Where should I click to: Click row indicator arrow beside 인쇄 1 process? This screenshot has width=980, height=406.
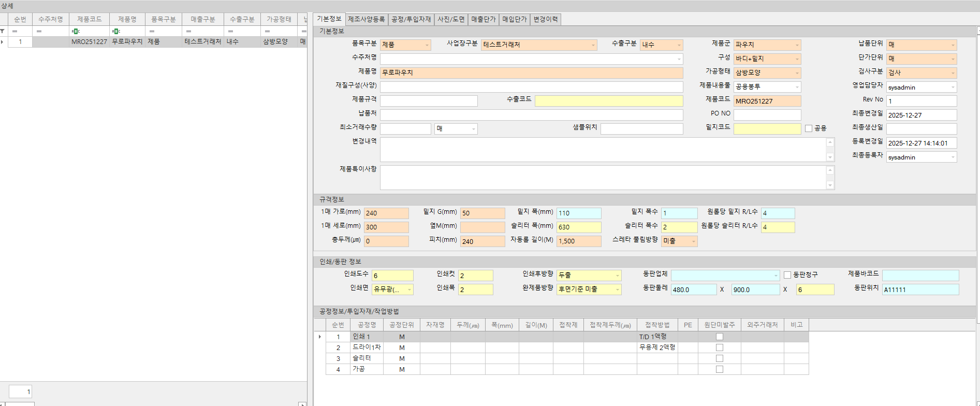[x=320, y=337]
